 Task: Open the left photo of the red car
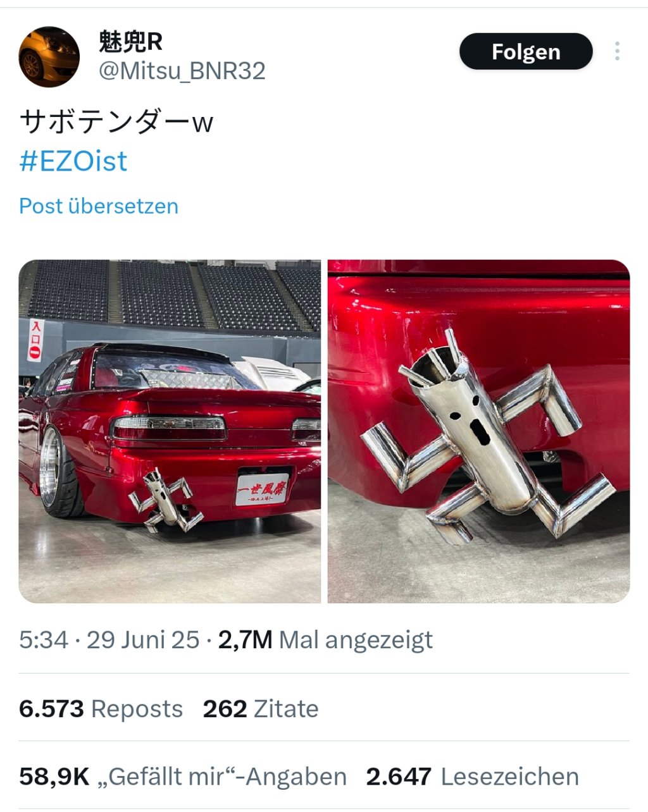pos(170,431)
